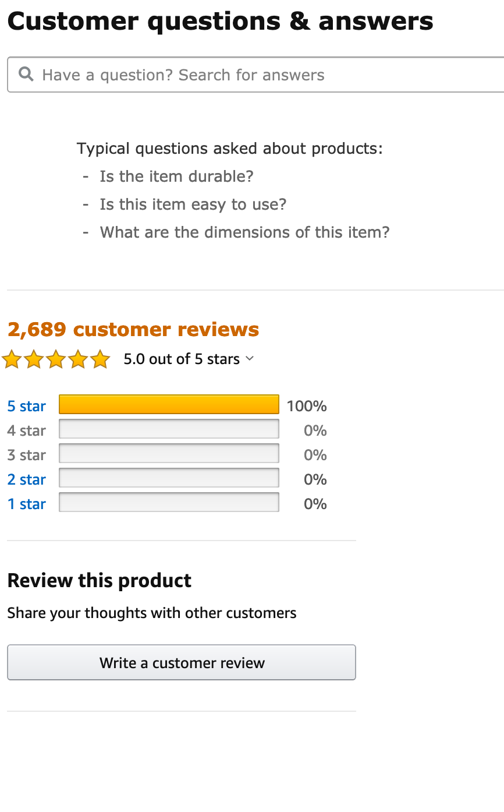504x812 pixels.
Task: Click the empty 3 star progress bar
Action: pos(169,453)
